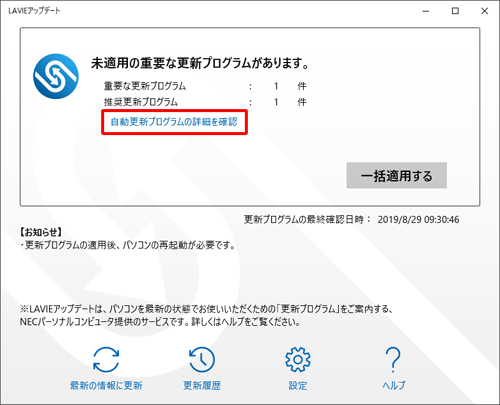
Task: Select the ヘルプ label
Action: click(x=394, y=386)
